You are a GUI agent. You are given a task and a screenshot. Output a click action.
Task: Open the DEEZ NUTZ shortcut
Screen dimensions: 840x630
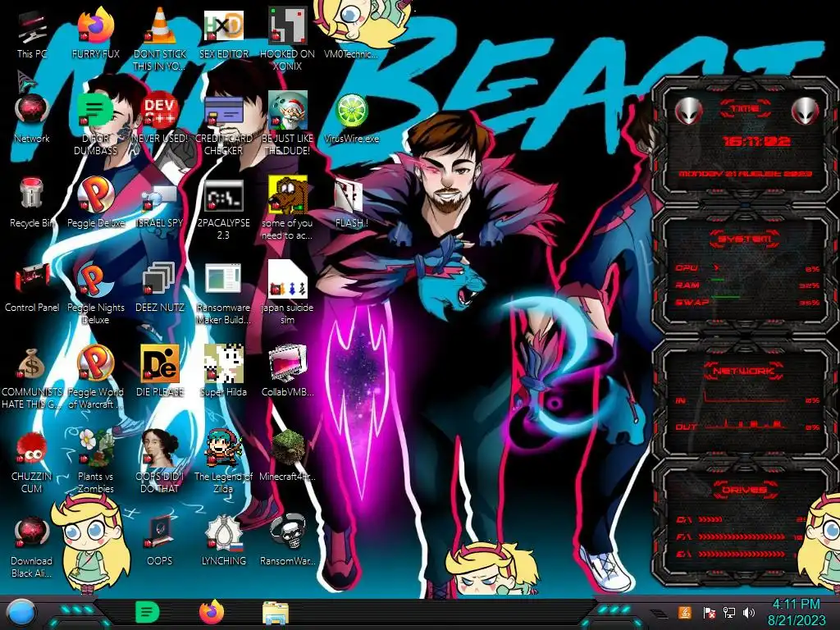click(x=159, y=288)
